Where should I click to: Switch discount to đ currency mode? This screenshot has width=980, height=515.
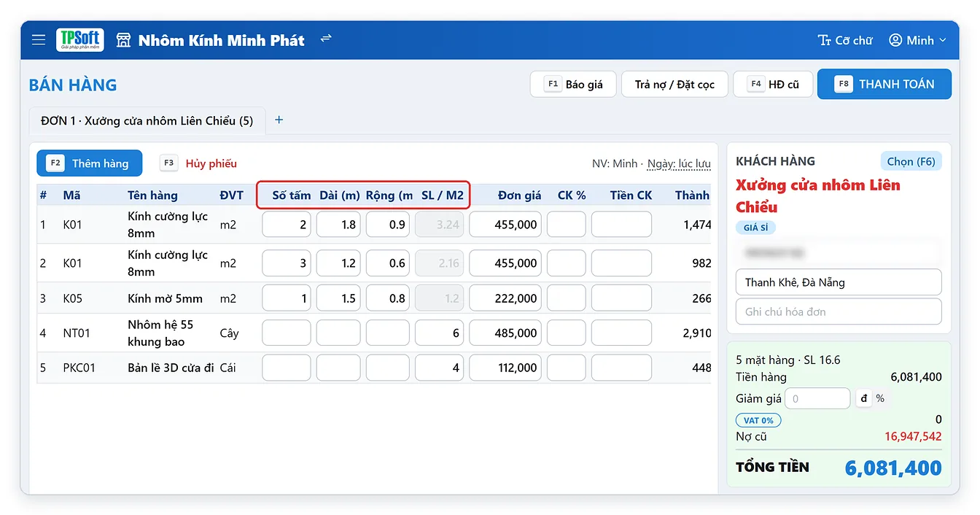point(864,398)
